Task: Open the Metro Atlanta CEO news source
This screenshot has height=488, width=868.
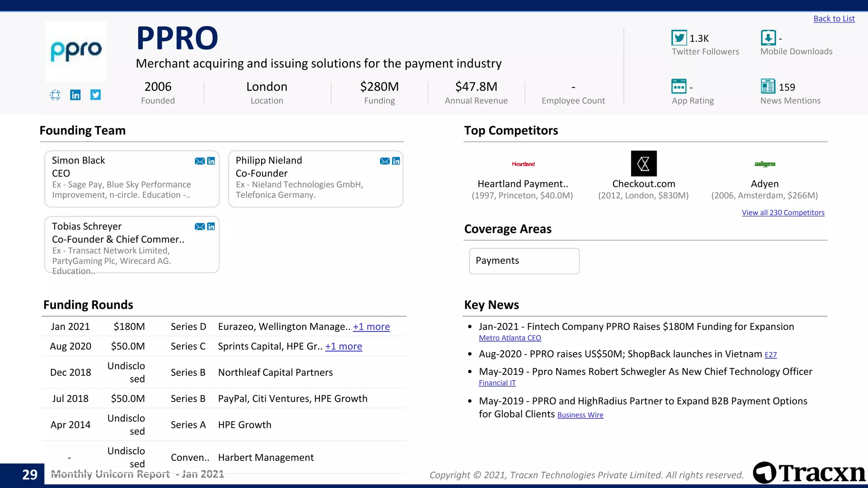Action: (510, 338)
